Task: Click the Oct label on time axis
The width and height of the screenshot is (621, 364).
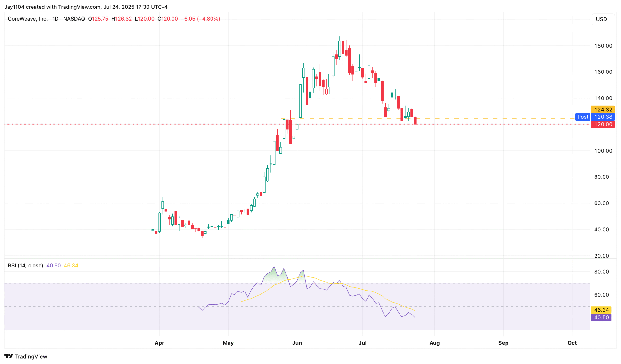Action: pyautogui.click(x=572, y=343)
